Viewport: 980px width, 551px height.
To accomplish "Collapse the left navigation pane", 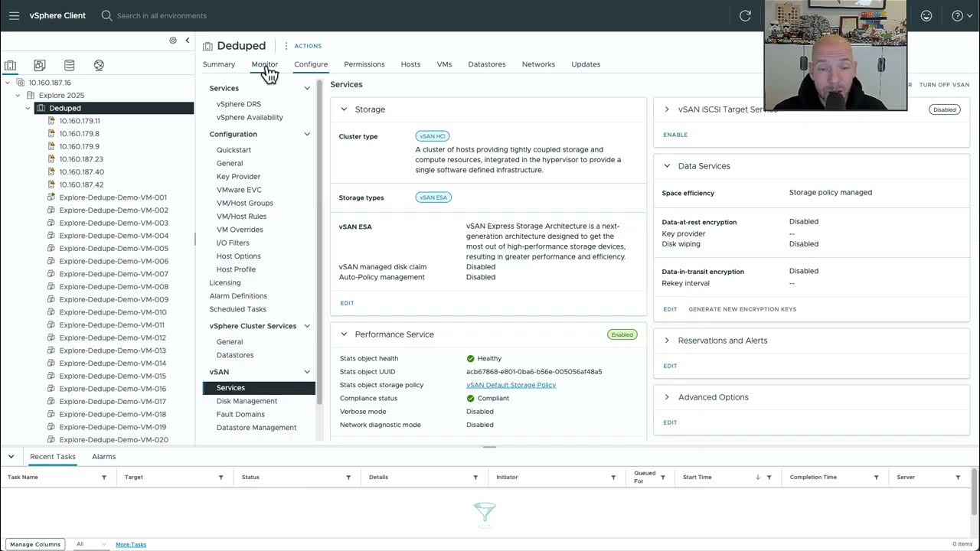I will pyautogui.click(x=188, y=41).
